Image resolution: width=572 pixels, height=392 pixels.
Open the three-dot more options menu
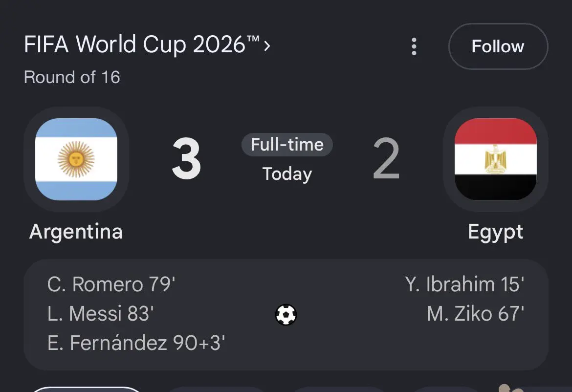(414, 46)
